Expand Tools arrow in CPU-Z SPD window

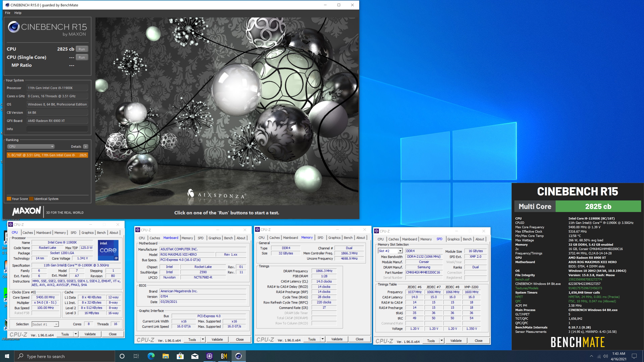tap(442, 341)
